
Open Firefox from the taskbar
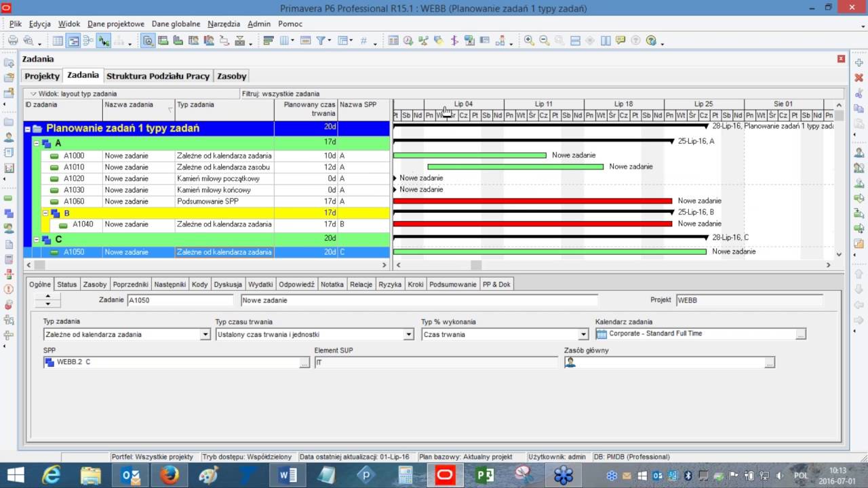pyautogui.click(x=170, y=475)
